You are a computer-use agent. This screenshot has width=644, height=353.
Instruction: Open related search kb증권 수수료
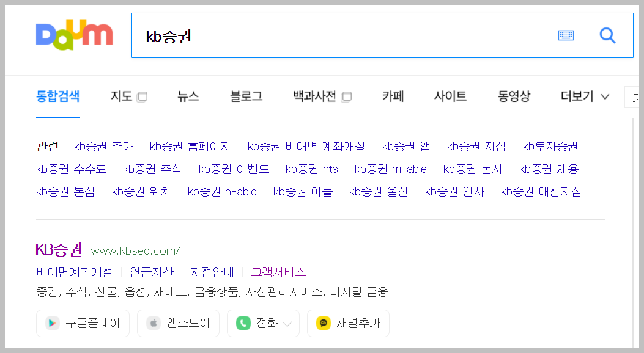coord(71,169)
